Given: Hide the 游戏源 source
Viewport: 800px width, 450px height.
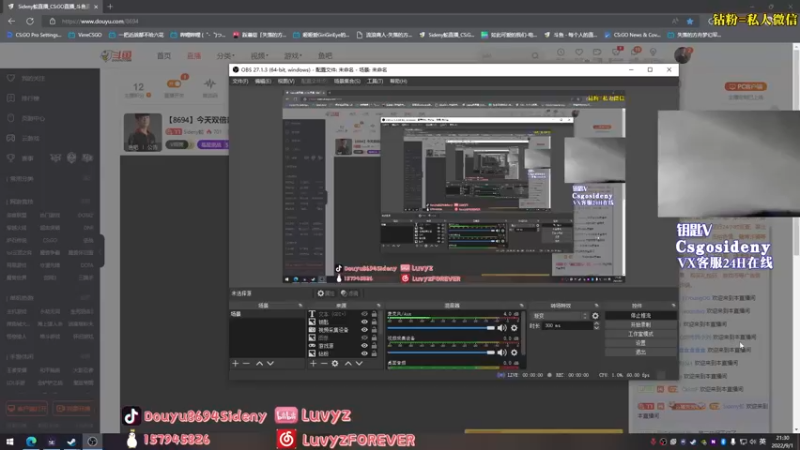Looking at the screenshot, I should (364, 346).
